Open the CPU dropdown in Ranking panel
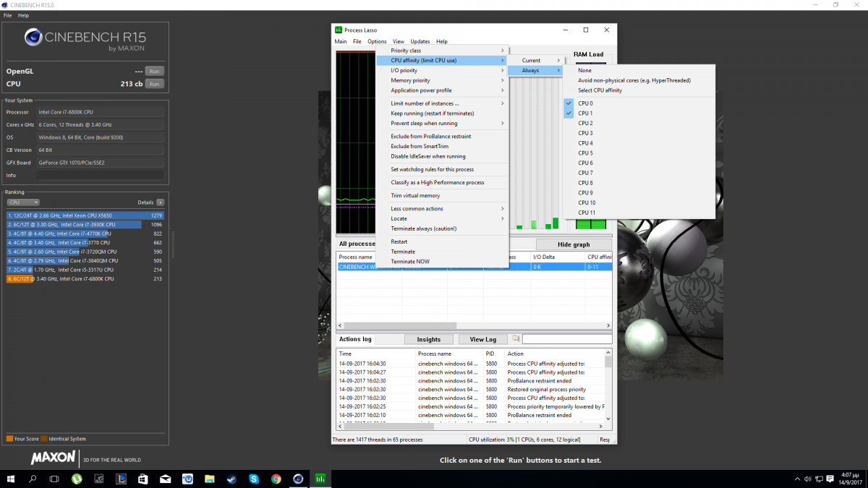Screen dimensions: 868x488 click(23, 202)
